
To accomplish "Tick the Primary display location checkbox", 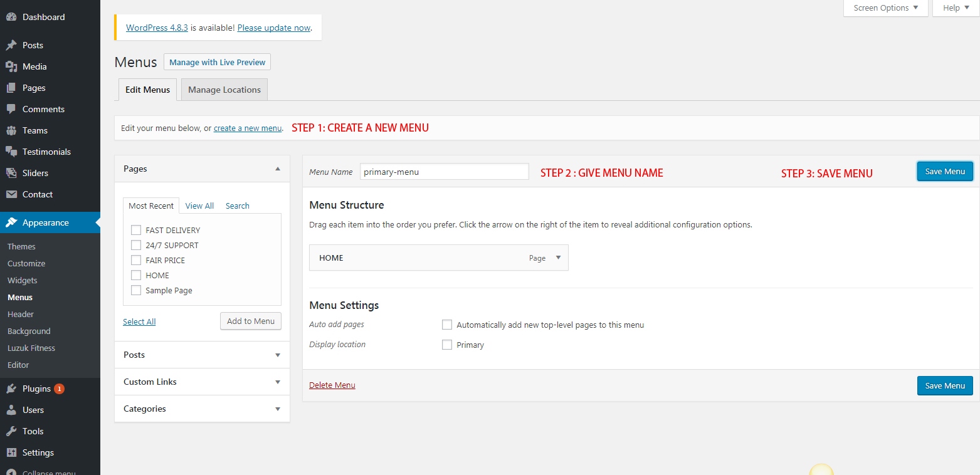I will coord(447,345).
